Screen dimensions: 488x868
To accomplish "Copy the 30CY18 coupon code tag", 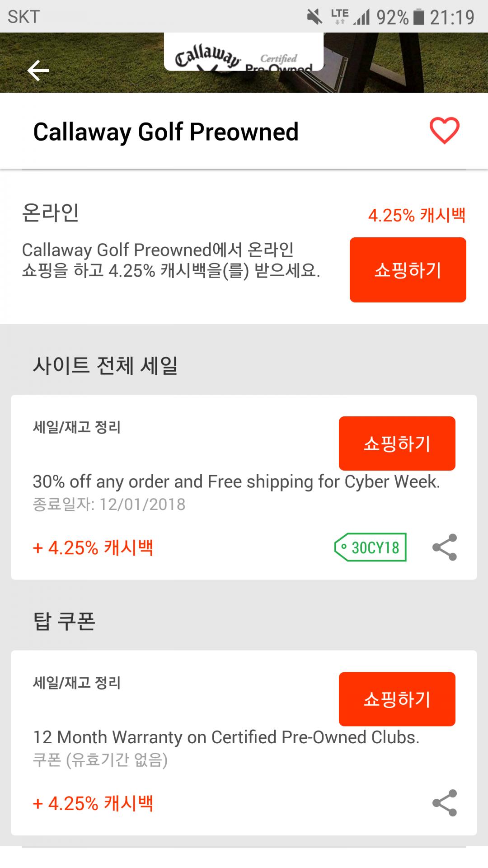I will [371, 547].
